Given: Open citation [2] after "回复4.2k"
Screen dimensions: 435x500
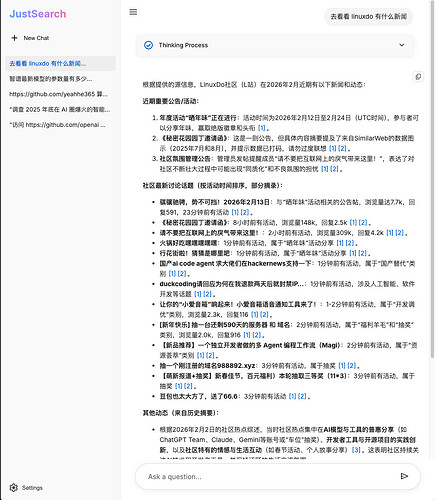Looking at the screenshot, I should 399,233.
